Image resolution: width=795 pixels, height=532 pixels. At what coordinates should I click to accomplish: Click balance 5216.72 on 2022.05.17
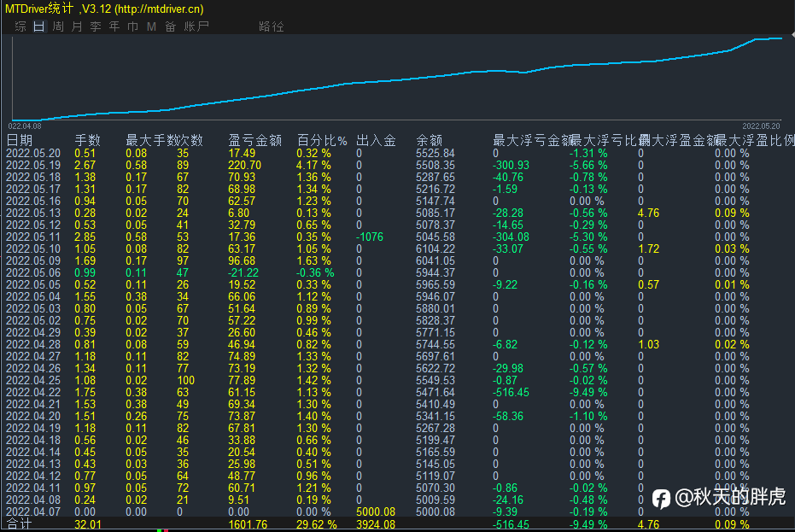click(435, 190)
